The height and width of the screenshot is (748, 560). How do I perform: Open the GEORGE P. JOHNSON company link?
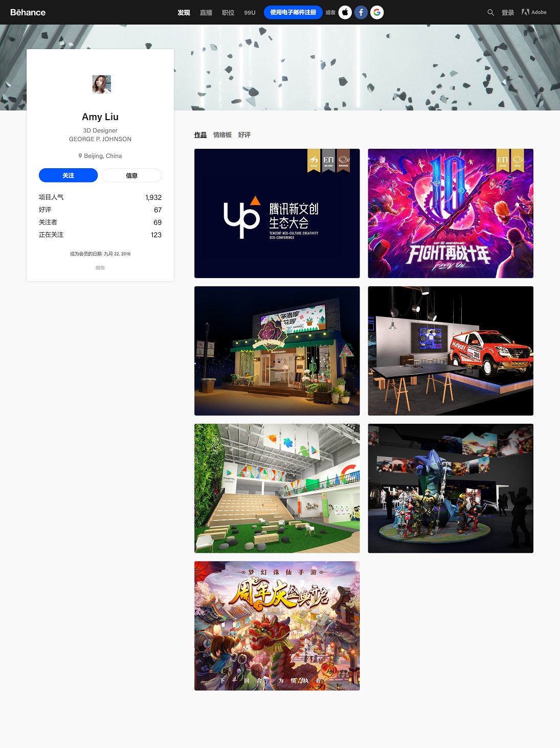100,139
